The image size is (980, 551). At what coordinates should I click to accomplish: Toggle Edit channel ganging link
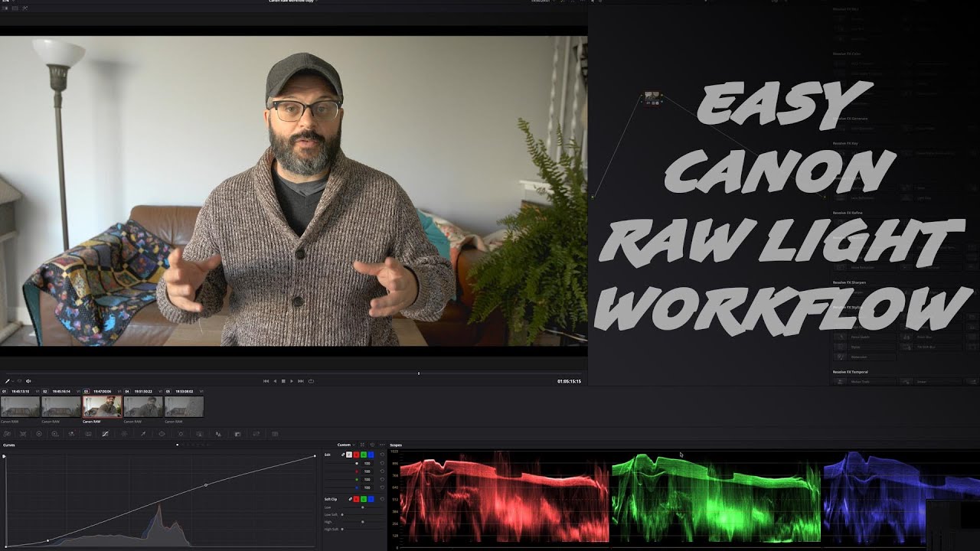pyautogui.click(x=343, y=455)
